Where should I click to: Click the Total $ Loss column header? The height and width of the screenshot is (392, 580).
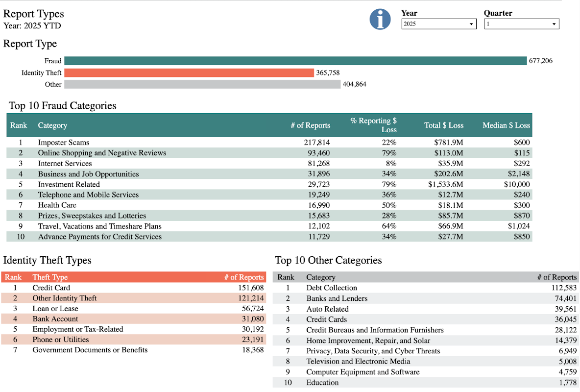click(x=443, y=125)
